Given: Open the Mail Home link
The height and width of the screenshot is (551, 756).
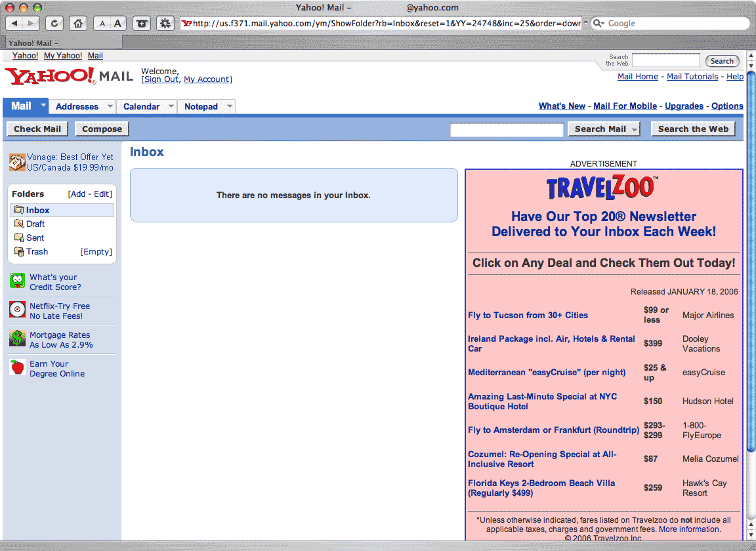Looking at the screenshot, I should pyautogui.click(x=637, y=77).
